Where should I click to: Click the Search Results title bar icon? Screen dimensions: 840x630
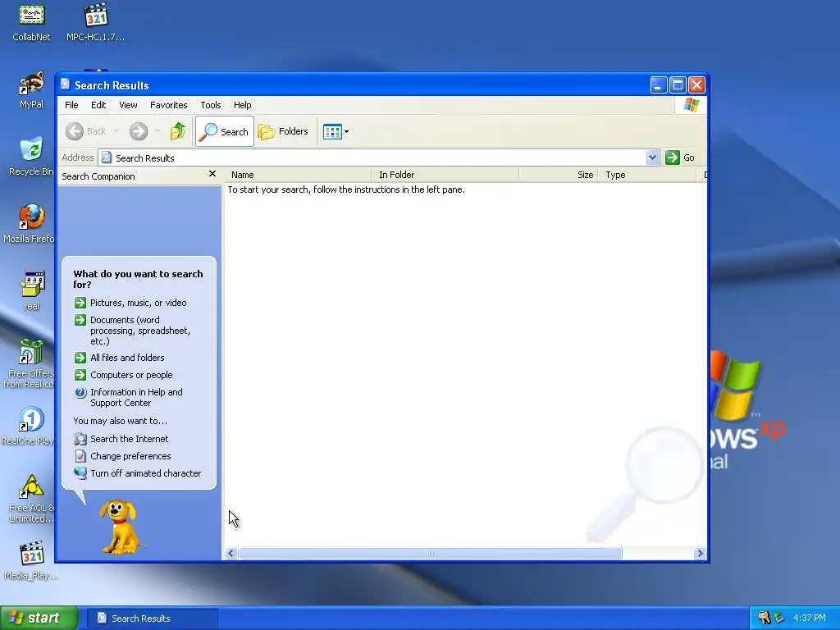tap(66, 84)
